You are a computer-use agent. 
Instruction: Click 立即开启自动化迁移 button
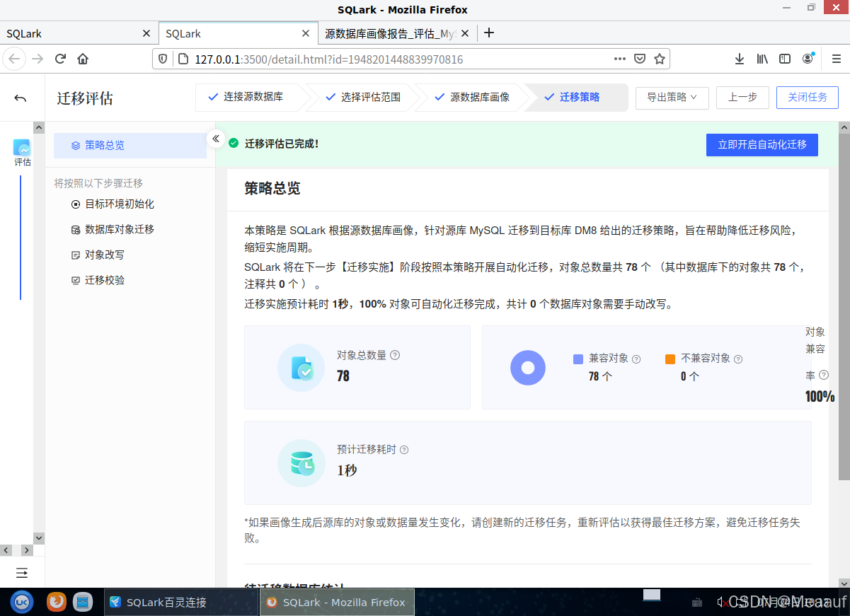[762, 144]
